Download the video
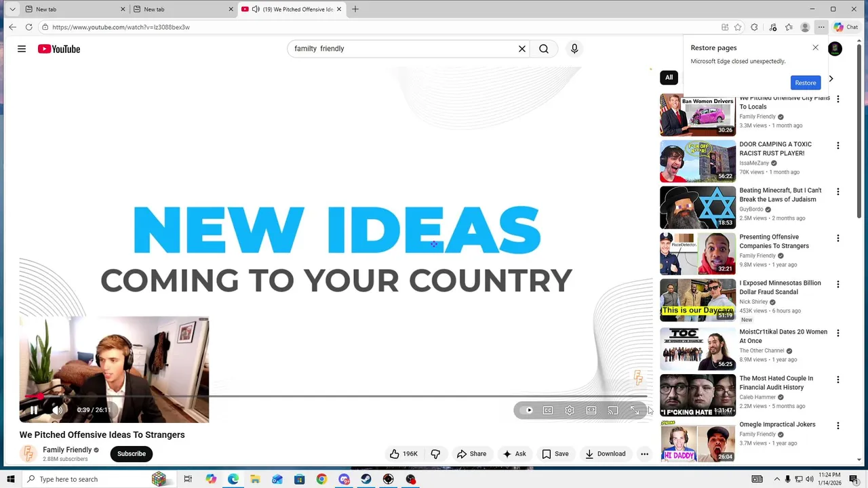The height and width of the screenshot is (488, 868). [606, 454]
